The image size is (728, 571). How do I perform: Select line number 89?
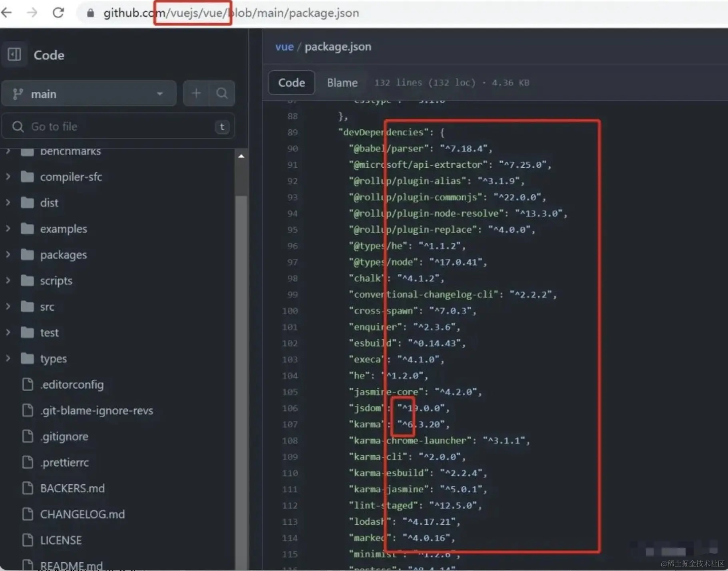coord(292,132)
